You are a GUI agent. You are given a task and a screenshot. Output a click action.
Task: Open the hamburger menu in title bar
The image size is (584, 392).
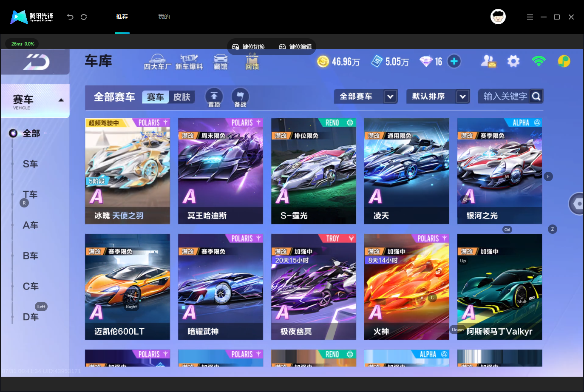530,17
